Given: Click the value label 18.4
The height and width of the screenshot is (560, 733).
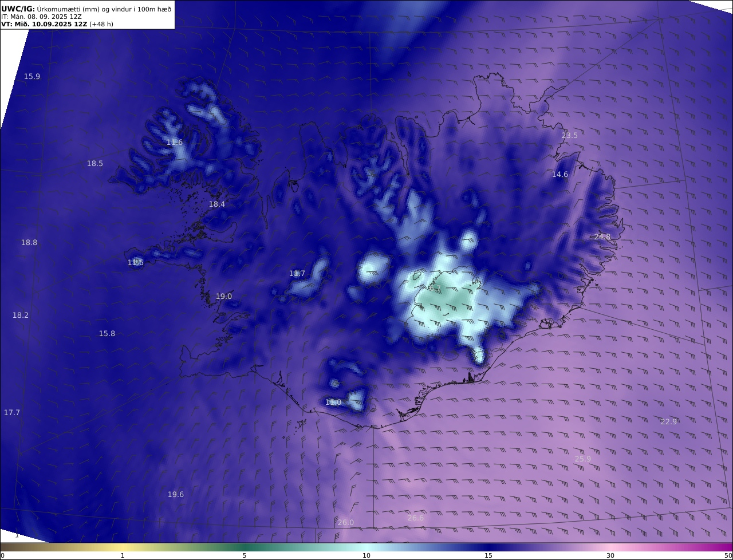Looking at the screenshot, I should tap(217, 204).
